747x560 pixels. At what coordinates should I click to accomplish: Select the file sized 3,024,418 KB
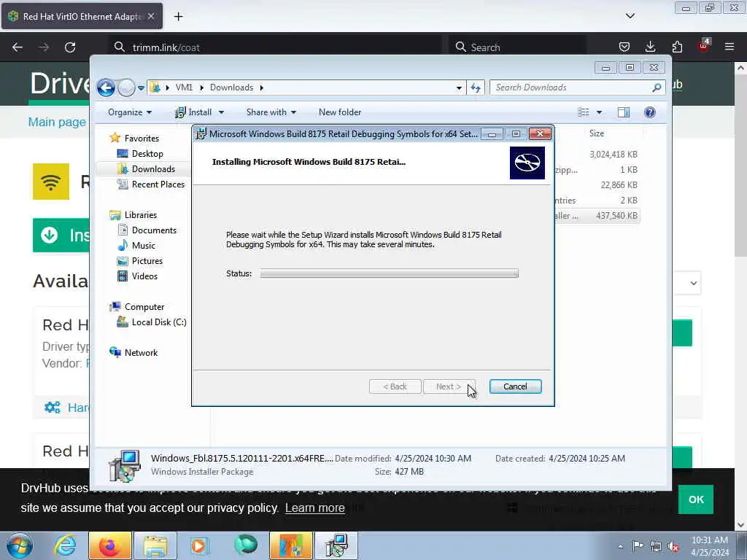pyautogui.click(x=613, y=155)
